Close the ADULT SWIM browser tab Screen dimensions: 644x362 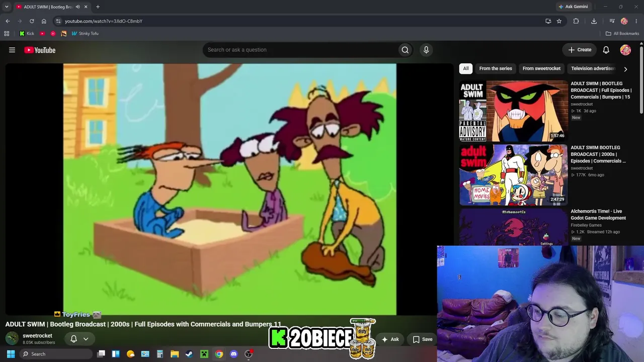pos(86,7)
